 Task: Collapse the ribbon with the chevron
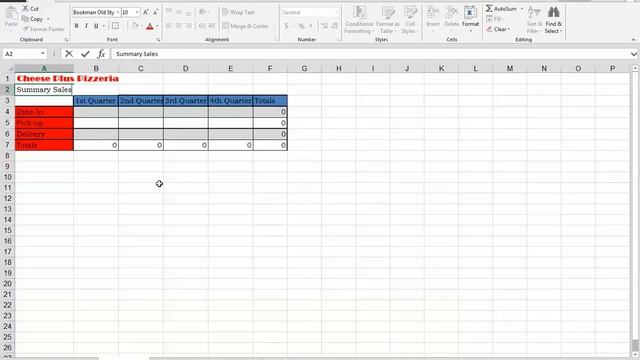(x=633, y=40)
